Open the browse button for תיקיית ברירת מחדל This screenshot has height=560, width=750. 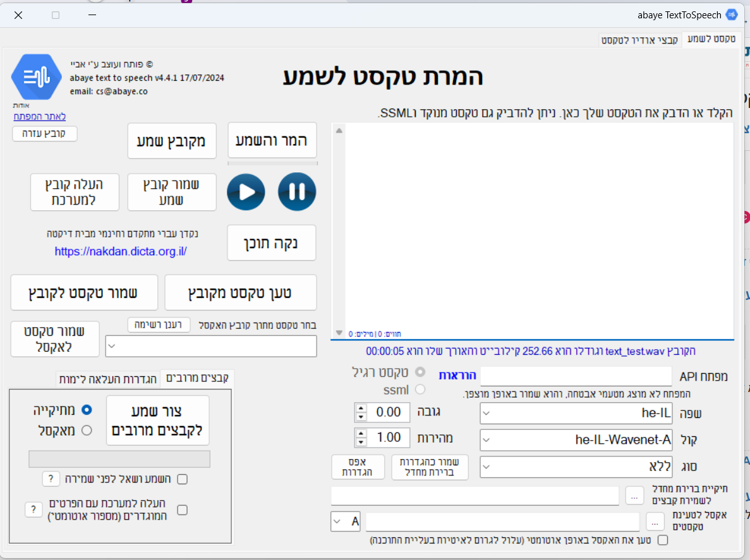coord(634,496)
